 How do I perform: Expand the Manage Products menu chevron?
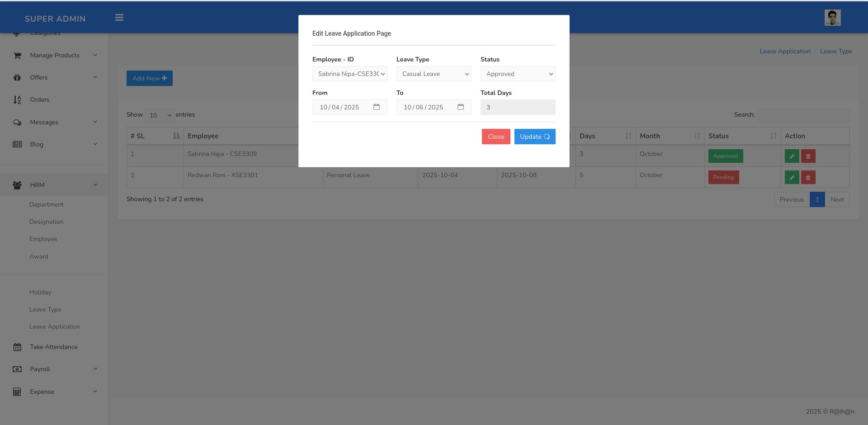point(95,55)
